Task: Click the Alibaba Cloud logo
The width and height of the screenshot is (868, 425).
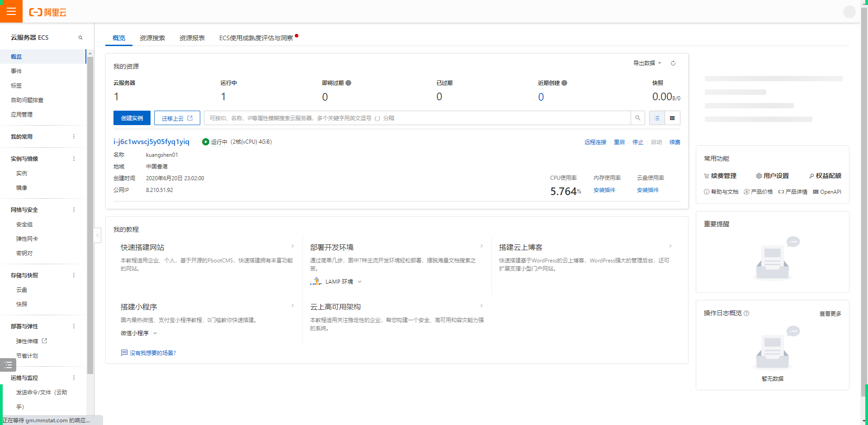Action: [47, 12]
